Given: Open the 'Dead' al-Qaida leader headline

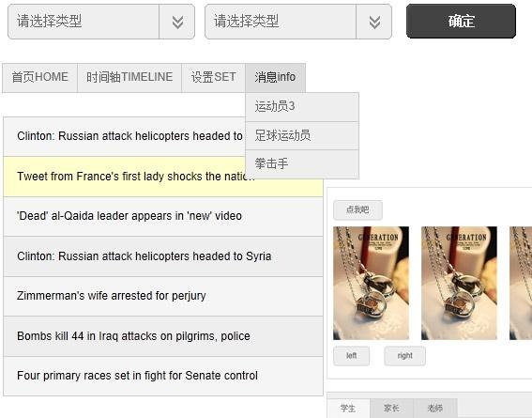Looking at the screenshot, I should [163, 216].
